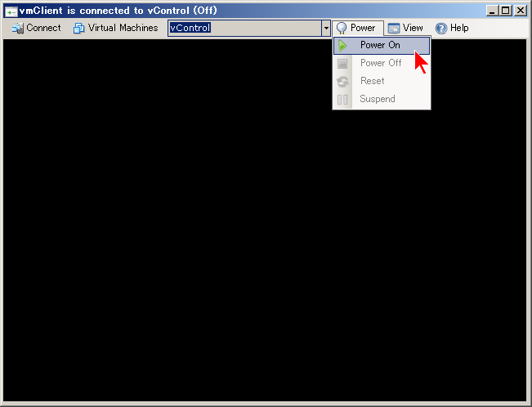Select Power Off menu entry
The image size is (532, 407).
(x=382, y=63)
